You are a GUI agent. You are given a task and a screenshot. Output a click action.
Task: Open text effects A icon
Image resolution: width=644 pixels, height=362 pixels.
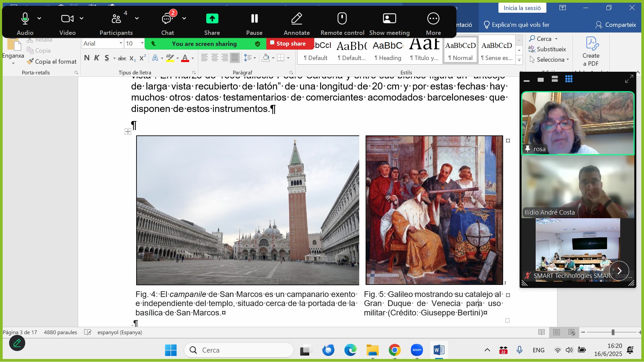155,58
